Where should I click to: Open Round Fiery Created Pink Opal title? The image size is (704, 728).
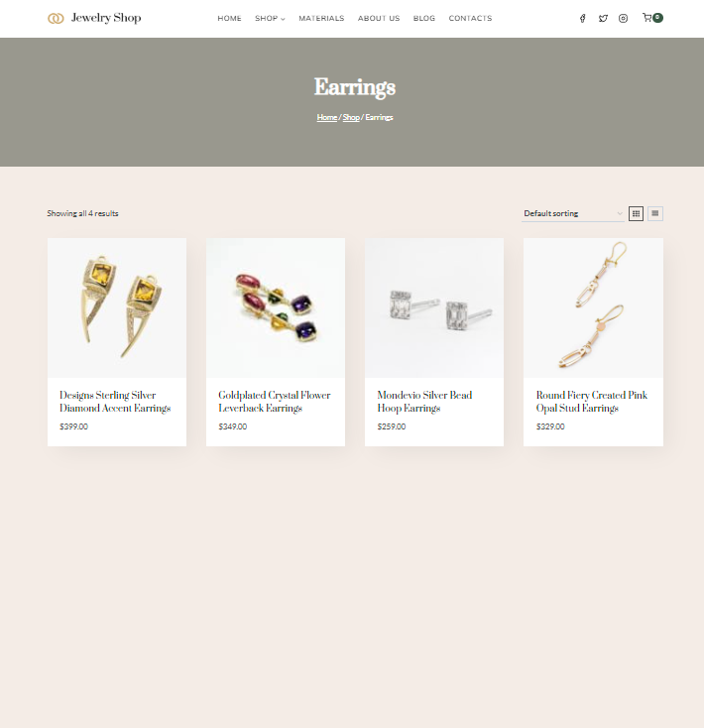click(x=592, y=402)
